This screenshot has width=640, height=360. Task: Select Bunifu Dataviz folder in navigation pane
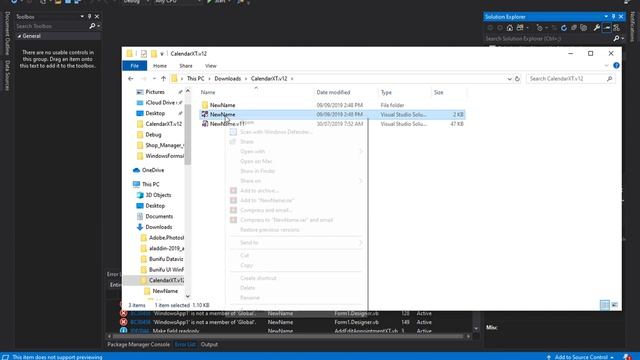click(x=166, y=259)
